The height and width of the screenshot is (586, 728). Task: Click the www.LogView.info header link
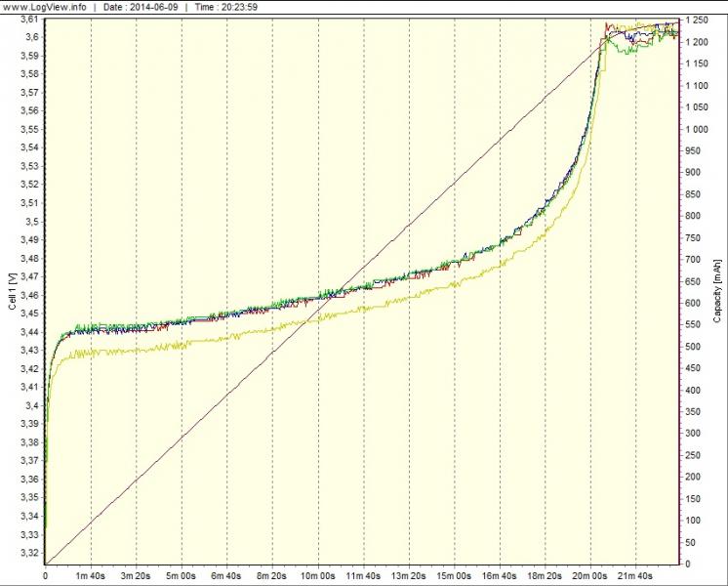coord(45,7)
